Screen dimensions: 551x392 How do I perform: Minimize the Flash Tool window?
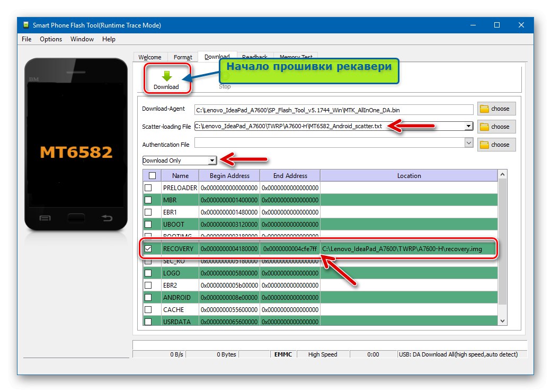473,25
